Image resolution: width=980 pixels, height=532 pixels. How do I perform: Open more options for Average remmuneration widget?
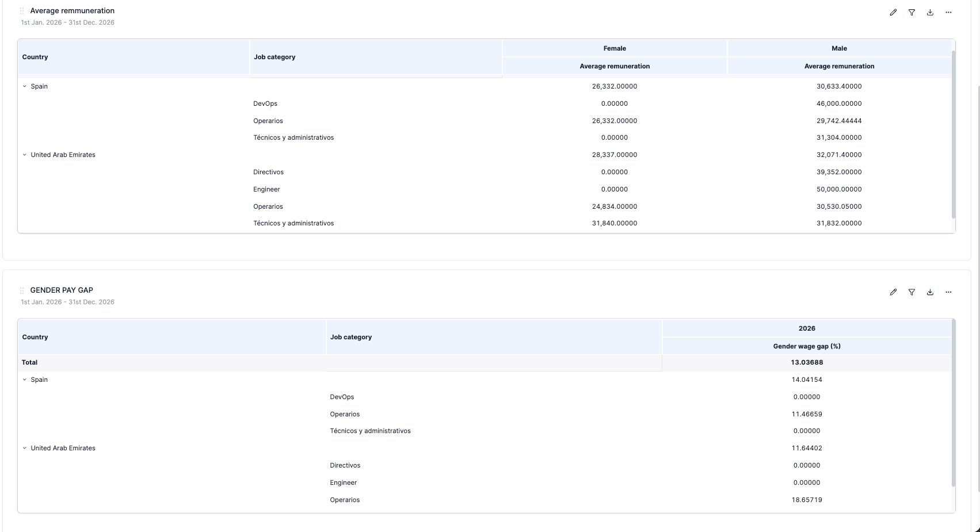tap(948, 12)
